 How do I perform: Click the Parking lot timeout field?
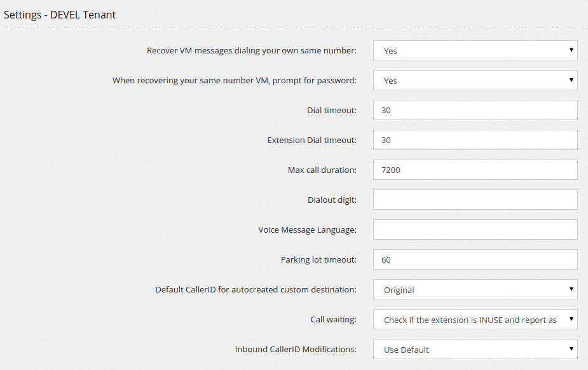[475, 259]
